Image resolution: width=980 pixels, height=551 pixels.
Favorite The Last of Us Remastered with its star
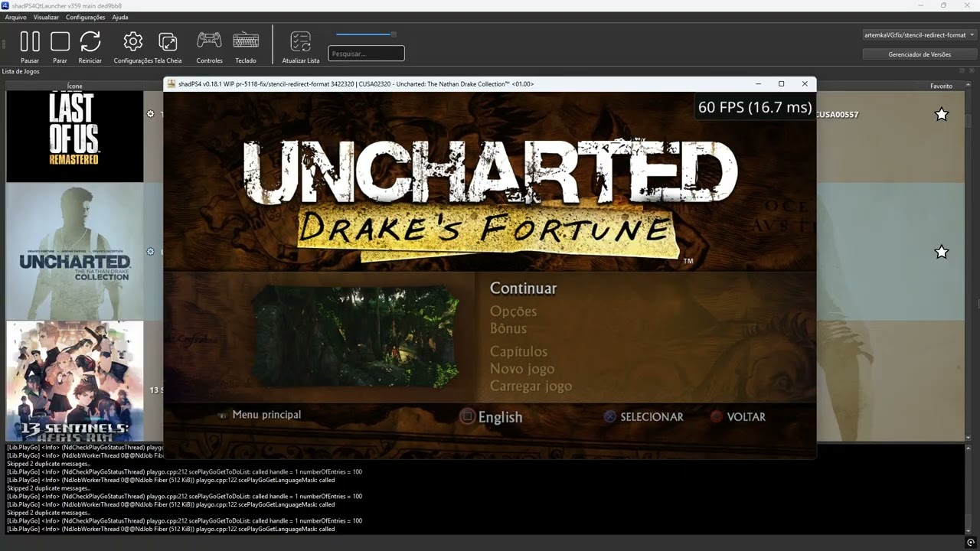(x=942, y=114)
